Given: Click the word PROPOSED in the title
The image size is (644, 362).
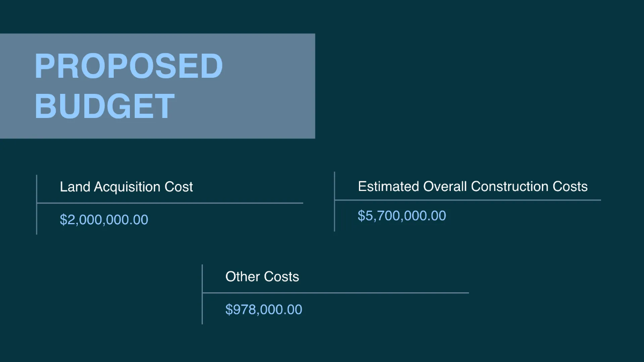Looking at the screenshot, I should 128,67.
